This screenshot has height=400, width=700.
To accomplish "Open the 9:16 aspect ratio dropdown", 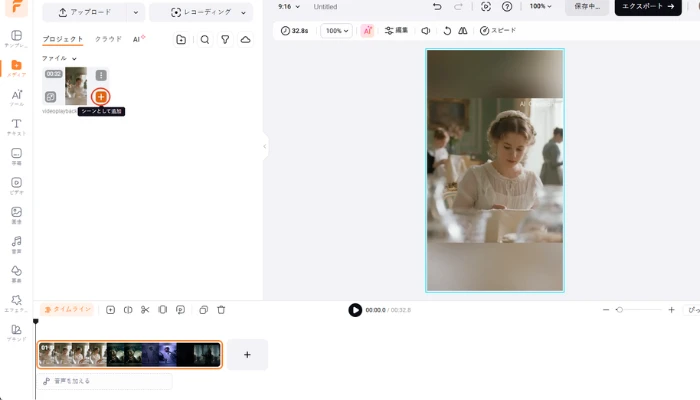I will 289,7.
